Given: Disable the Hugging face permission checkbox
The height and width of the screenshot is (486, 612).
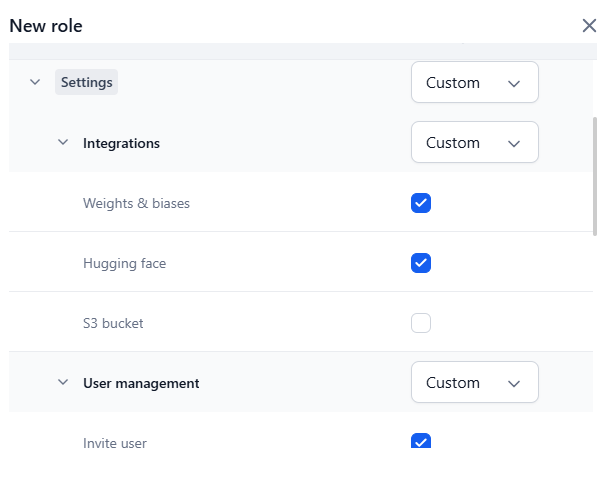Looking at the screenshot, I should pos(421,263).
